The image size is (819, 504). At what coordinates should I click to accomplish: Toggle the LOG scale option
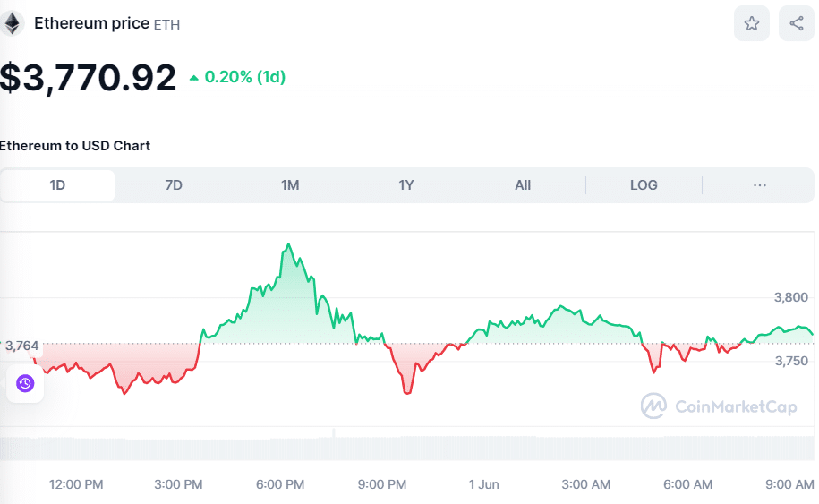(644, 185)
